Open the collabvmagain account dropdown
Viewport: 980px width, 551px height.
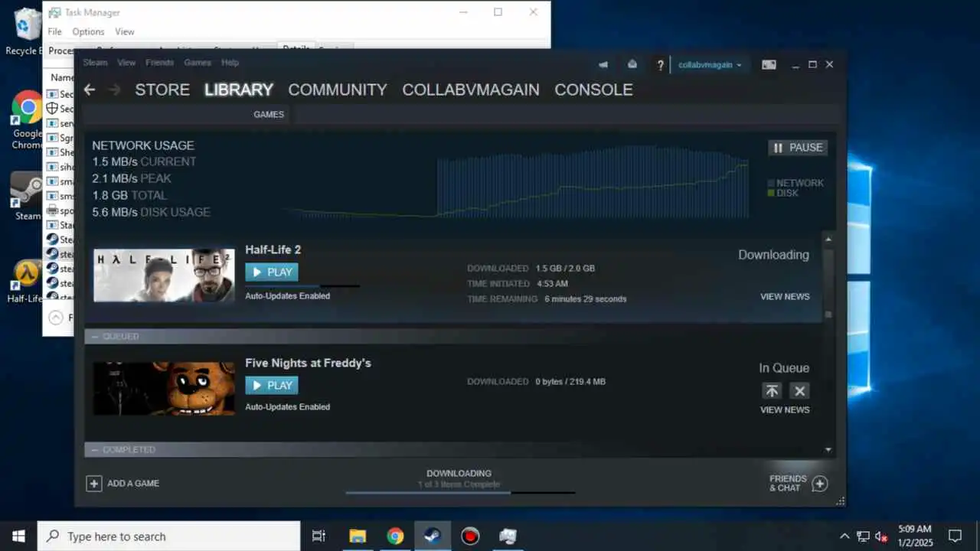tap(710, 65)
